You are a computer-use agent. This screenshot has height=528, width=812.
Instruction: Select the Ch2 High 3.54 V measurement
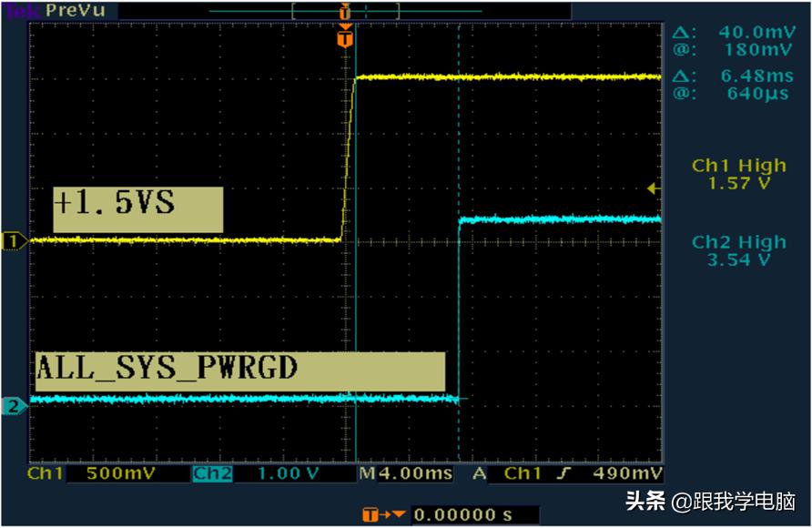pyautogui.click(x=738, y=251)
